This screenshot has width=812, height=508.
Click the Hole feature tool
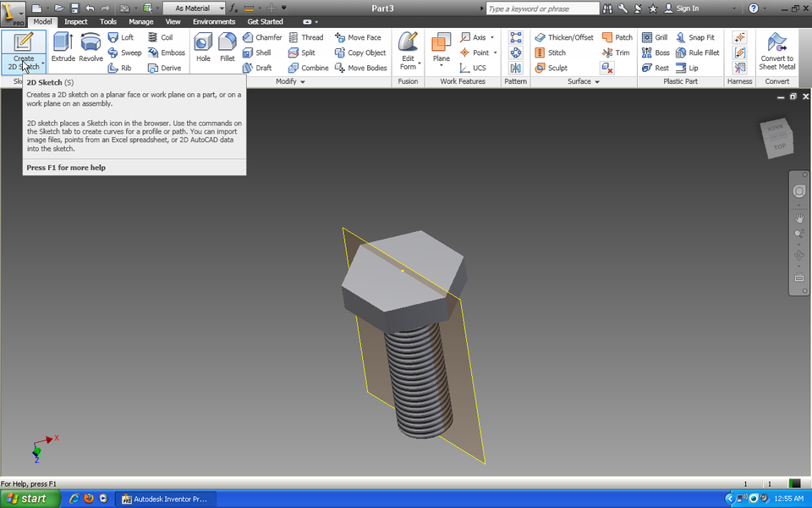click(203, 47)
